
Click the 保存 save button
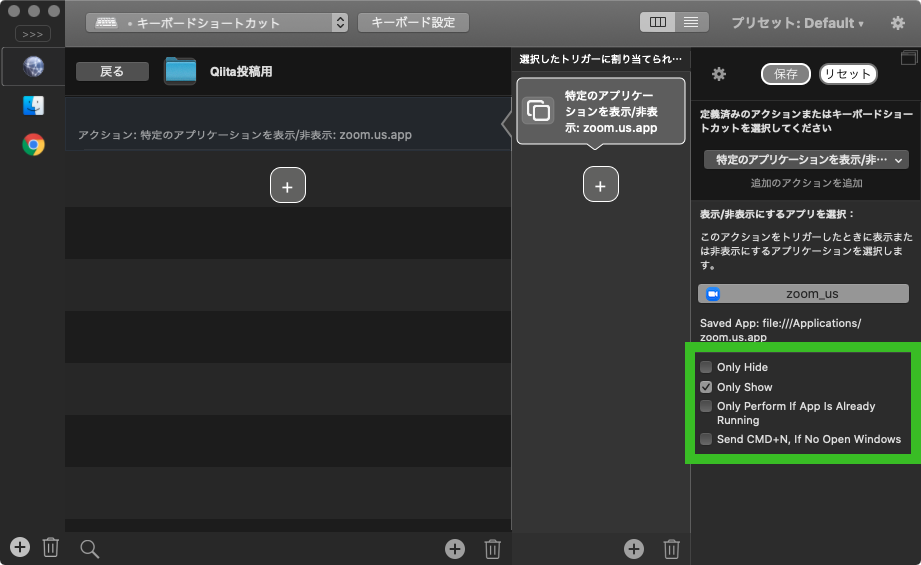[x=786, y=74]
